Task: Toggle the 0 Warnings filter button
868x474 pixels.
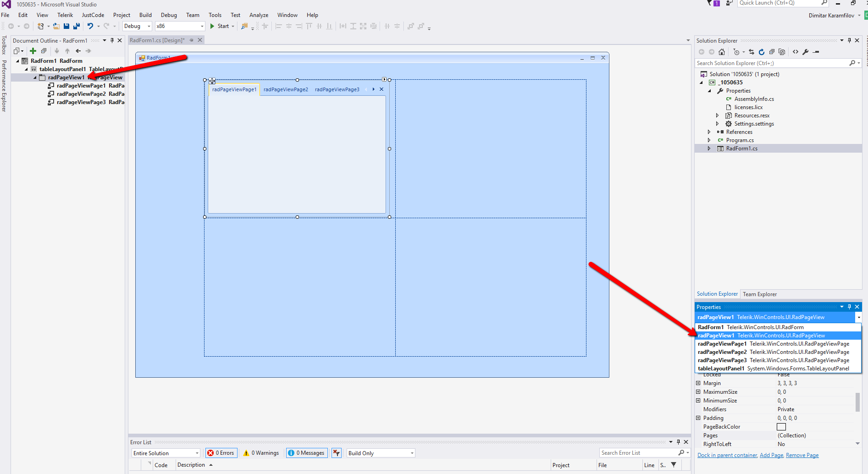Action: coord(261,453)
